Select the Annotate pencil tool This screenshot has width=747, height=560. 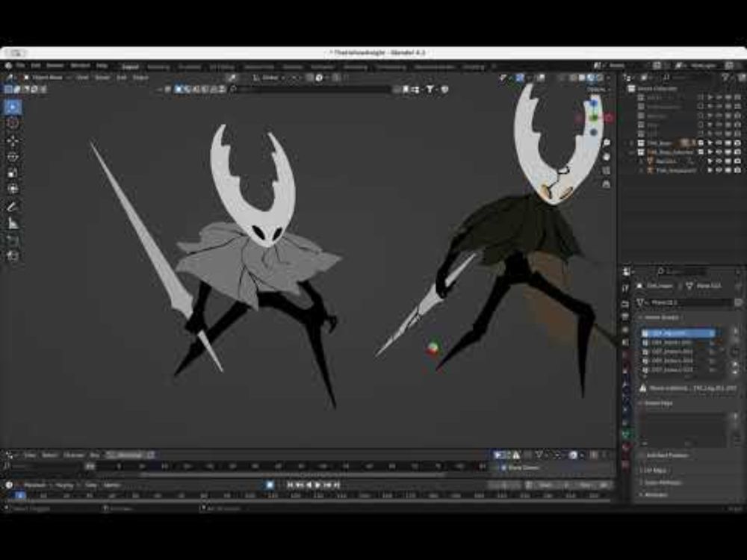pyautogui.click(x=13, y=207)
